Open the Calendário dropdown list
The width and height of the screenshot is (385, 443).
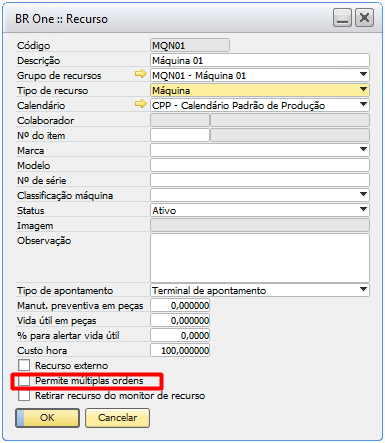(364, 104)
